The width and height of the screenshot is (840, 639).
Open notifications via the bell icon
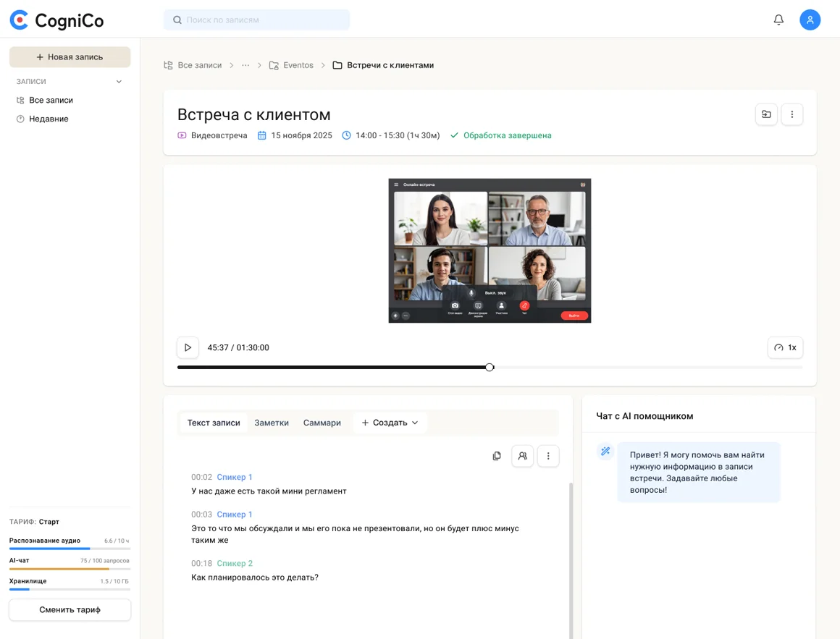coord(778,20)
